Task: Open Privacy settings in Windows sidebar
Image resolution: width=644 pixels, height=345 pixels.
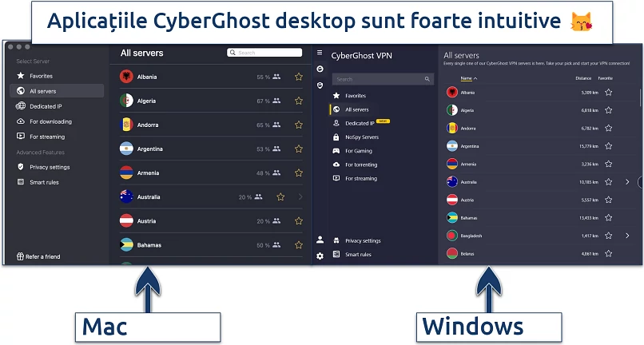Action: point(356,240)
